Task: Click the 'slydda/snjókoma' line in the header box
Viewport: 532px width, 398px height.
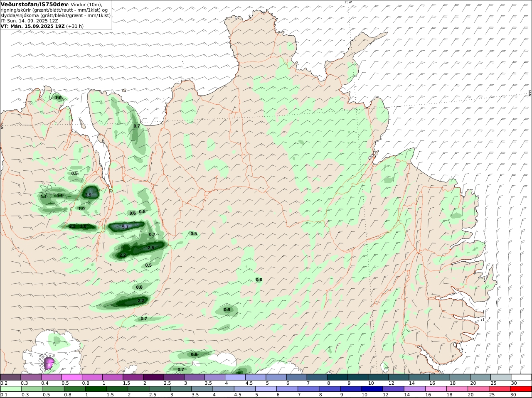Action: tap(56, 15)
